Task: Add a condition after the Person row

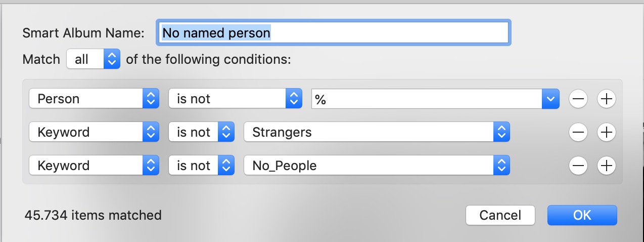Action: click(606, 99)
